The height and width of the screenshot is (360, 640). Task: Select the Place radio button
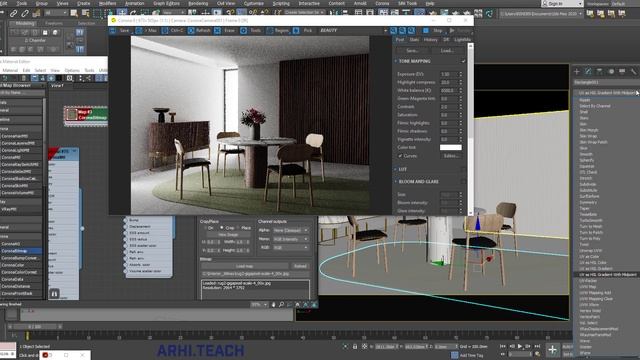coord(238,228)
